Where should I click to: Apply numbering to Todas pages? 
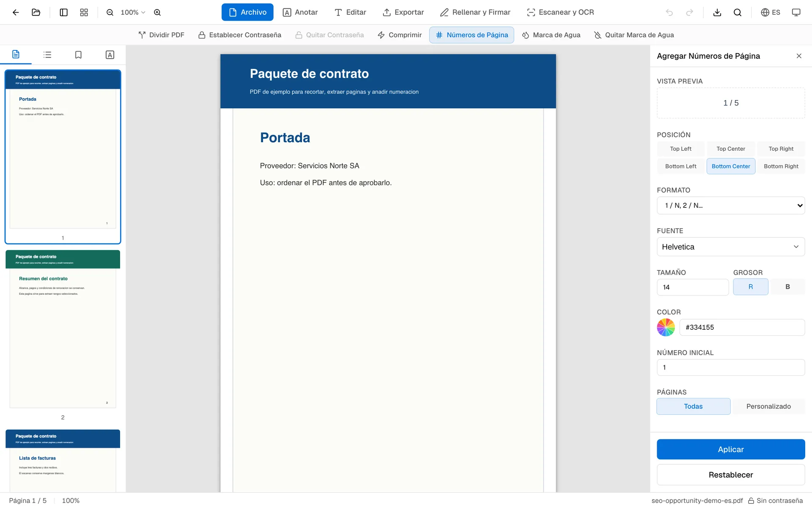[x=693, y=406]
